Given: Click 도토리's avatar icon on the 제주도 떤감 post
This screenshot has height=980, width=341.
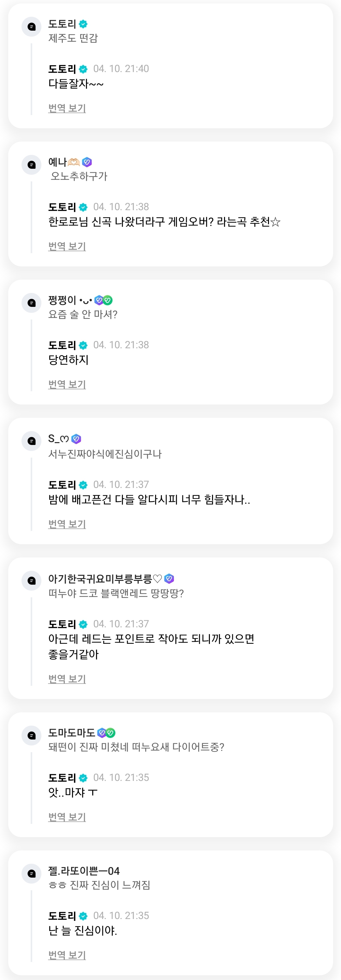Looking at the screenshot, I should pyautogui.click(x=32, y=27).
